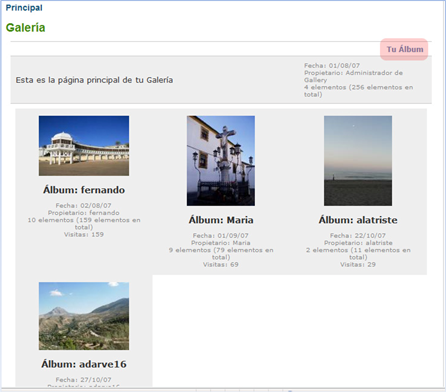The height and width of the screenshot is (392, 446).
Task: Click text 'Esta es la página principal de tu Galería'
Action: click(x=94, y=80)
